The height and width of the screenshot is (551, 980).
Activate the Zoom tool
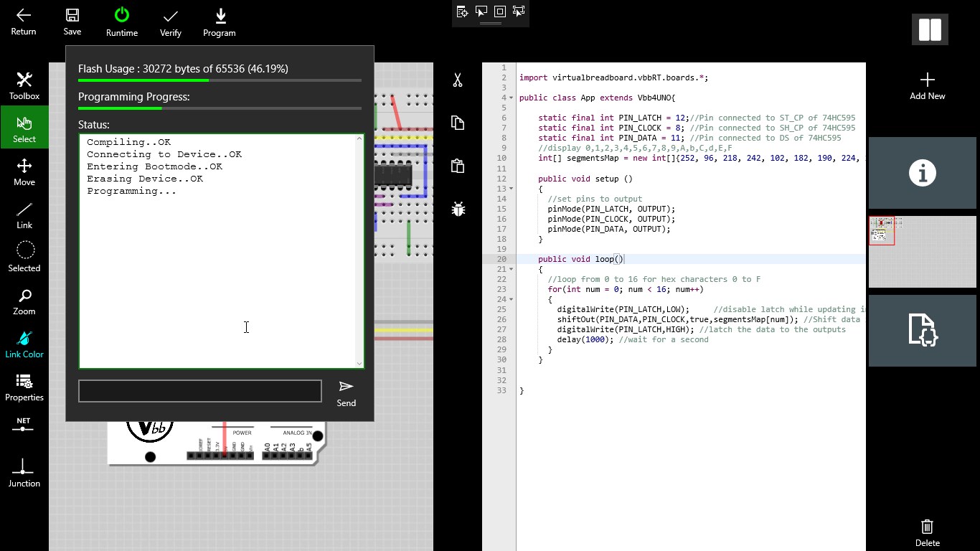pyautogui.click(x=24, y=301)
